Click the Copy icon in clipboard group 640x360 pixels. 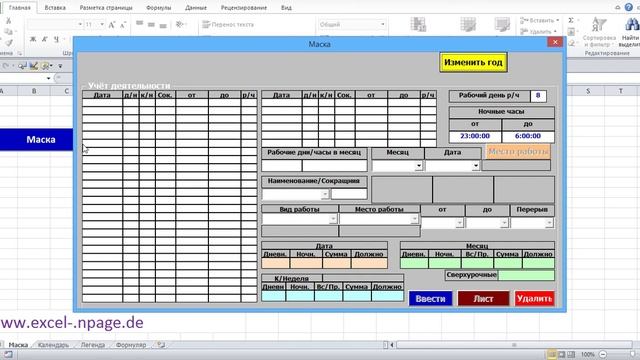click(x=8, y=31)
